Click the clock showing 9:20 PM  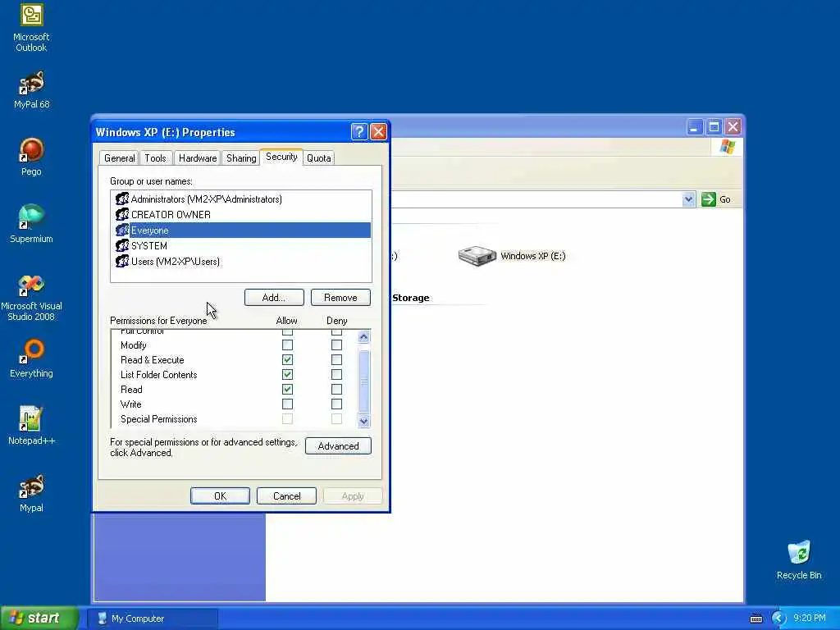[x=810, y=619]
